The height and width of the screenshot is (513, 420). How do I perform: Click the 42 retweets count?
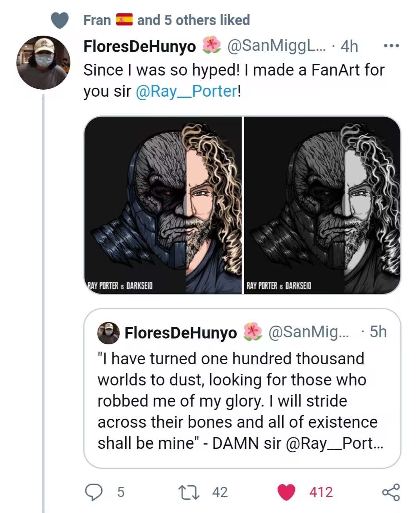(220, 492)
